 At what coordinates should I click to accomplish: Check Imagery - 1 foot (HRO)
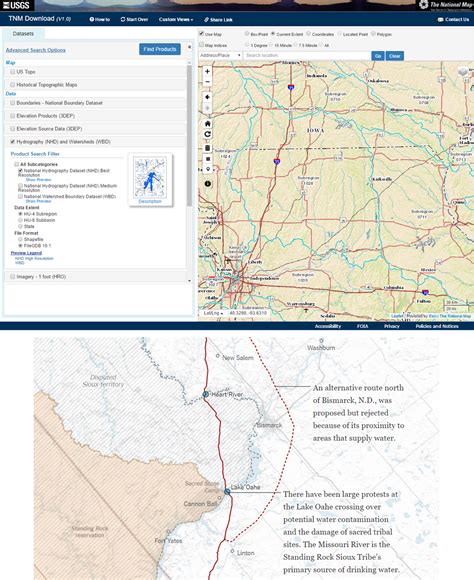[13, 277]
